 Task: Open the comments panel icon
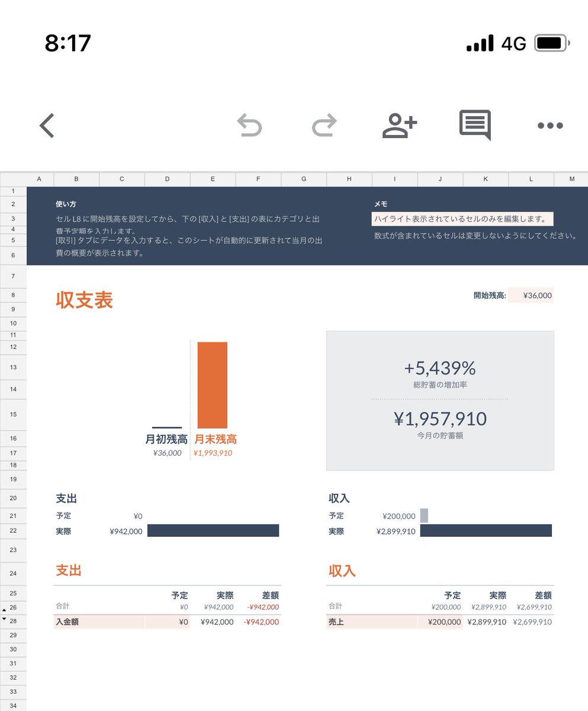coord(474,125)
